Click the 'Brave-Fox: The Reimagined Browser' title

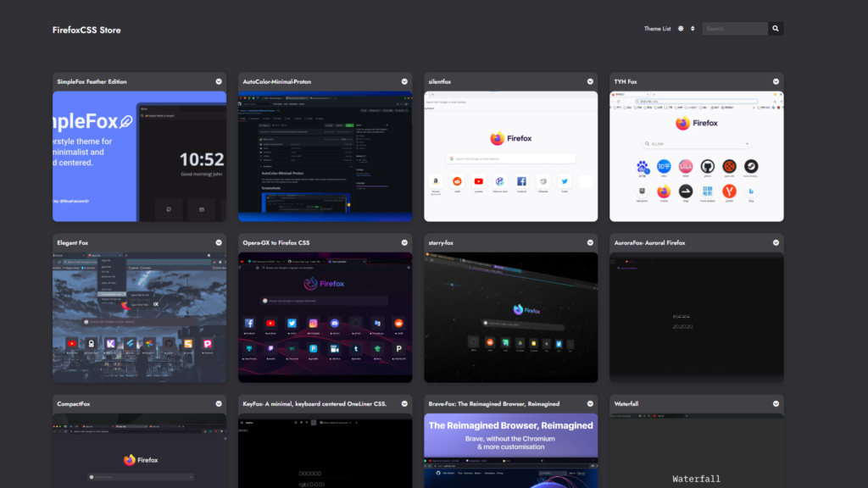[x=494, y=404]
